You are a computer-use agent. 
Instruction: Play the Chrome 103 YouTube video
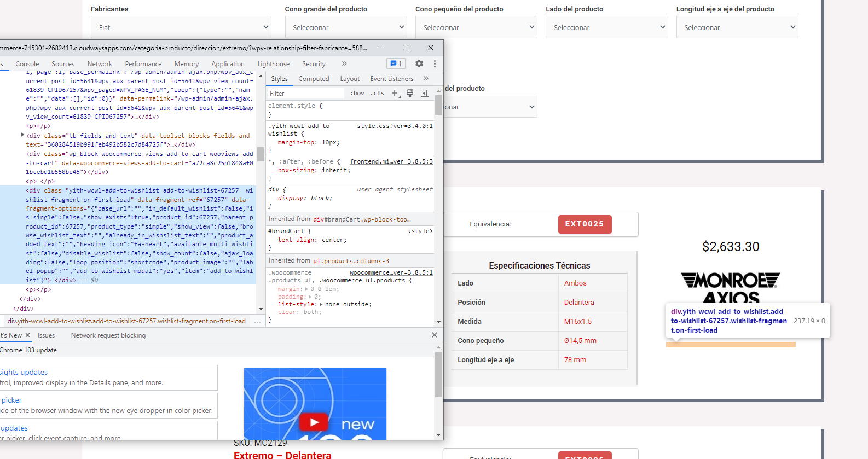(314, 422)
